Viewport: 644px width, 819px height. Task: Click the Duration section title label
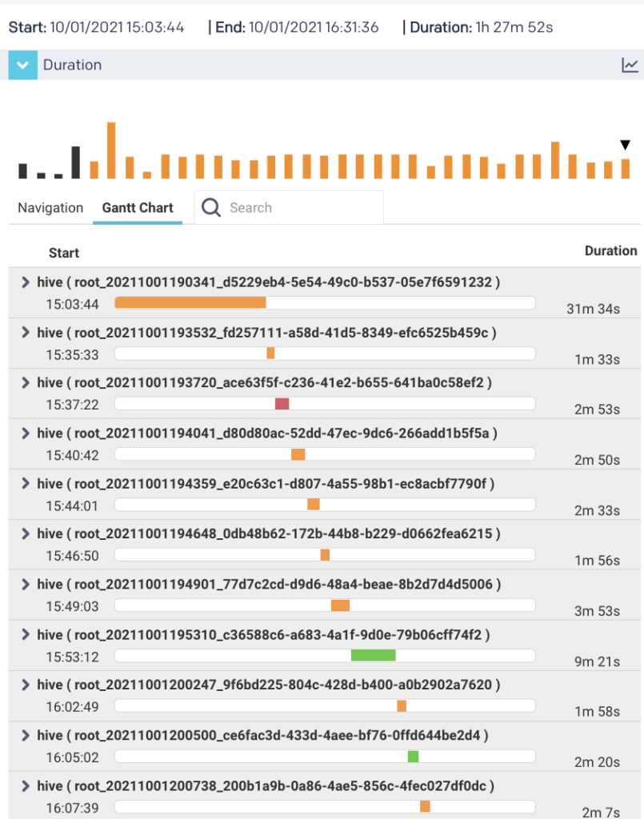[x=72, y=65]
